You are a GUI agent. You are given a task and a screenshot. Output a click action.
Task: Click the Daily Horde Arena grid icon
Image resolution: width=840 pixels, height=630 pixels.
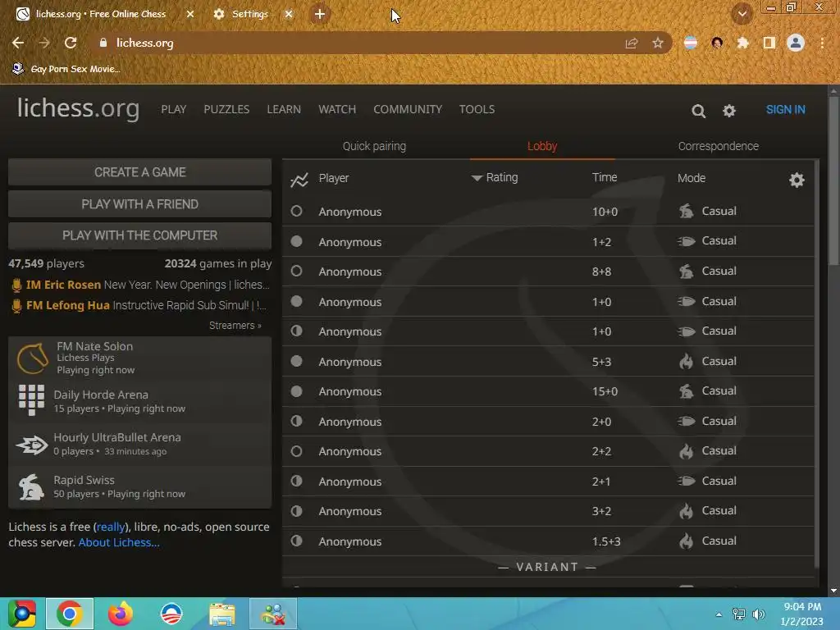coord(32,399)
